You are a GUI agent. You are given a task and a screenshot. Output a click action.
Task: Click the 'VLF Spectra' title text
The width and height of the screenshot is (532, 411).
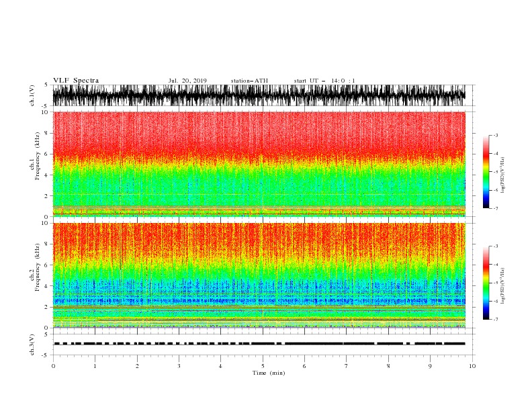click(76, 81)
